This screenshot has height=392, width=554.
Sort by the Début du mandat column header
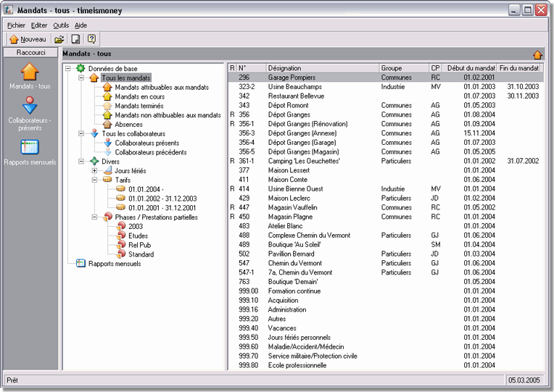click(469, 68)
